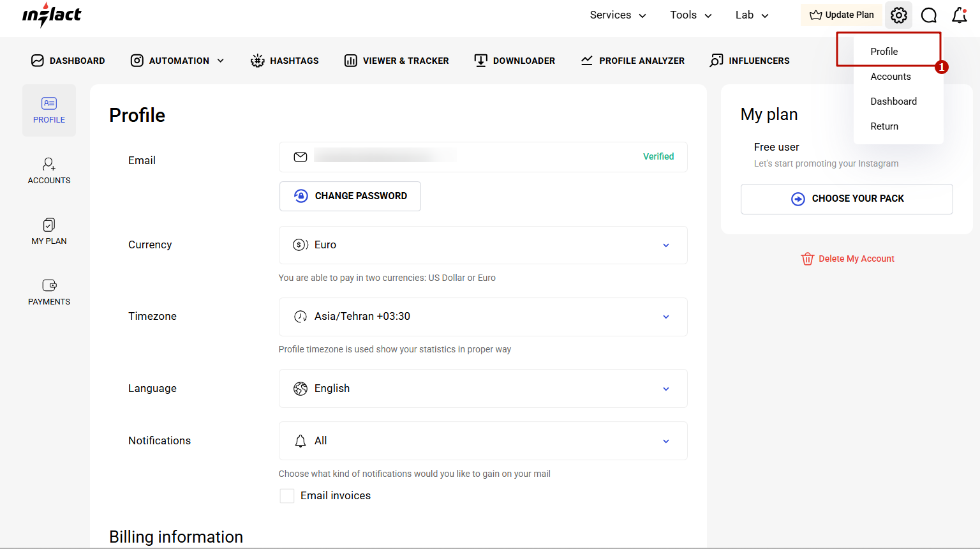Viewport: 980px width, 549px height.
Task: Open the Timezone dropdown Asia/Tehran
Action: point(482,317)
